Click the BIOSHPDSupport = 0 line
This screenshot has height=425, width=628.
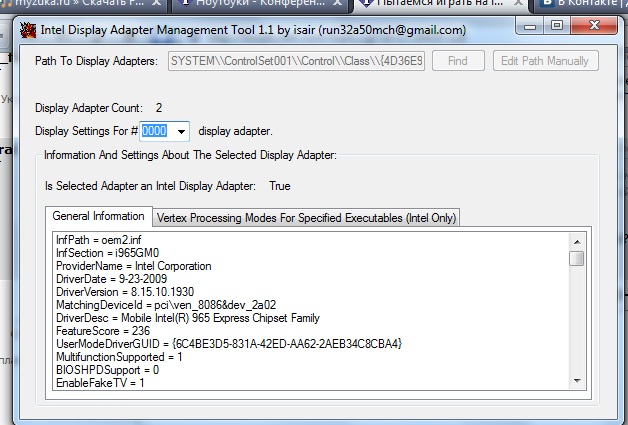(108, 370)
